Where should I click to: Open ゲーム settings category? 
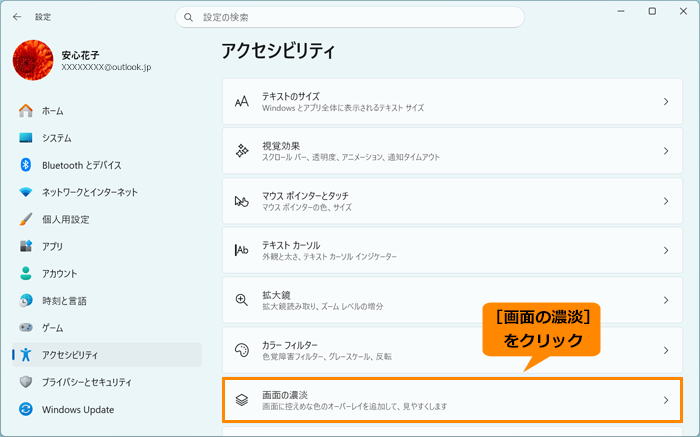point(53,328)
